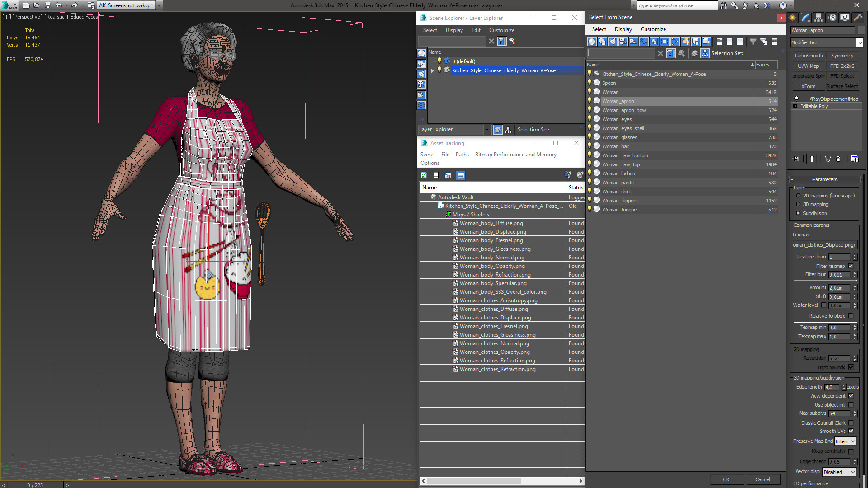The width and height of the screenshot is (868, 488).
Task: Open Bitmap Performance and Memory menu
Action: (x=515, y=155)
